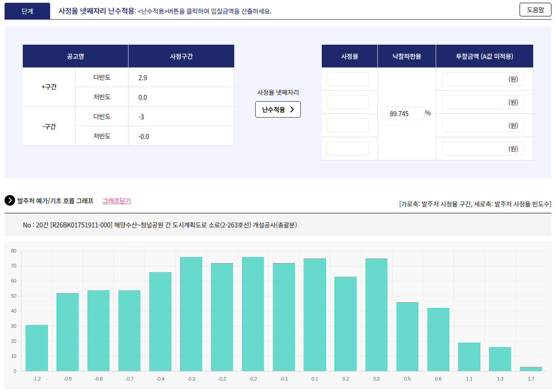Click the axis legend text 가로축: 발주처 사정율 구간
Screen dimensions: 556x392
click(435, 204)
